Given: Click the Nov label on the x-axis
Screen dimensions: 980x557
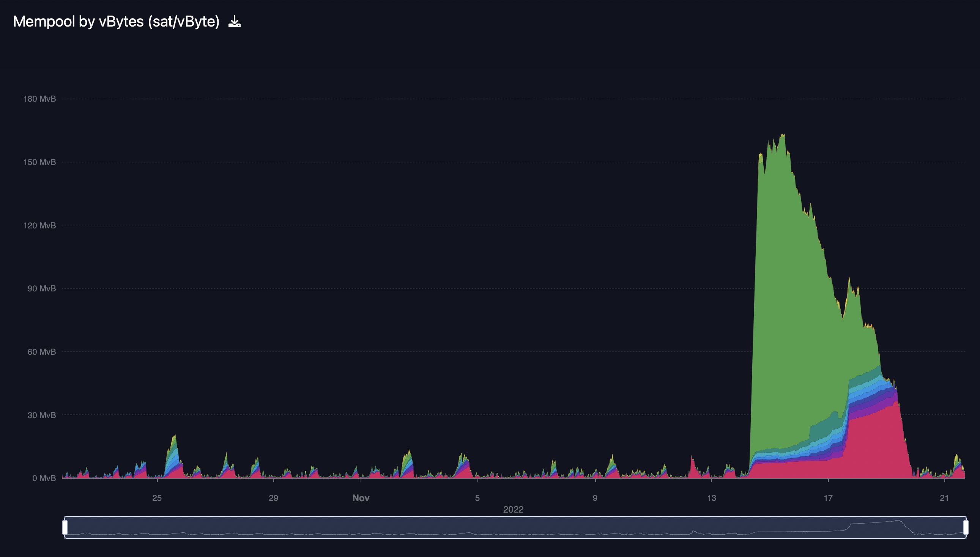Looking at the screenshot, I should click(x=361, y=498).
